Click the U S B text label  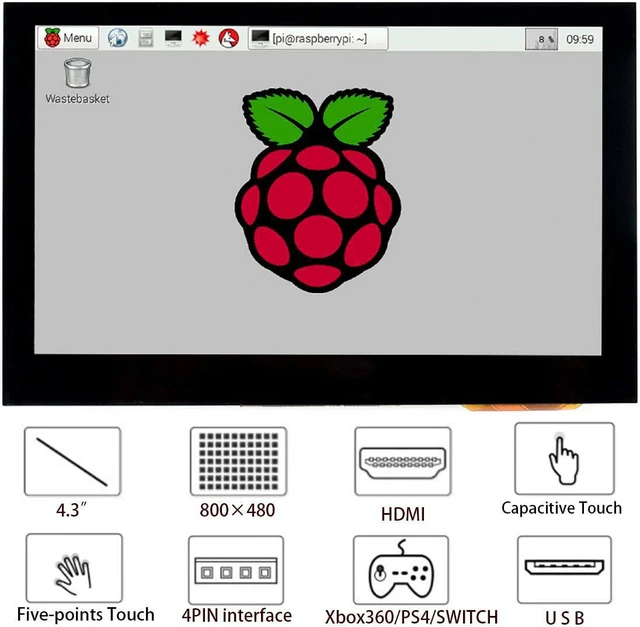pos(564,618)
